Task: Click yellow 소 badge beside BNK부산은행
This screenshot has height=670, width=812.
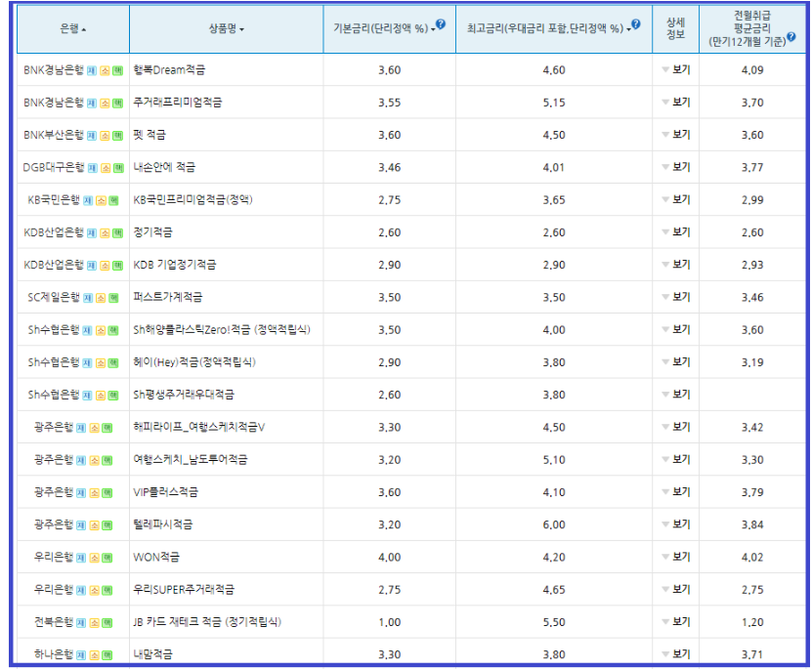Action: [106, 136]
